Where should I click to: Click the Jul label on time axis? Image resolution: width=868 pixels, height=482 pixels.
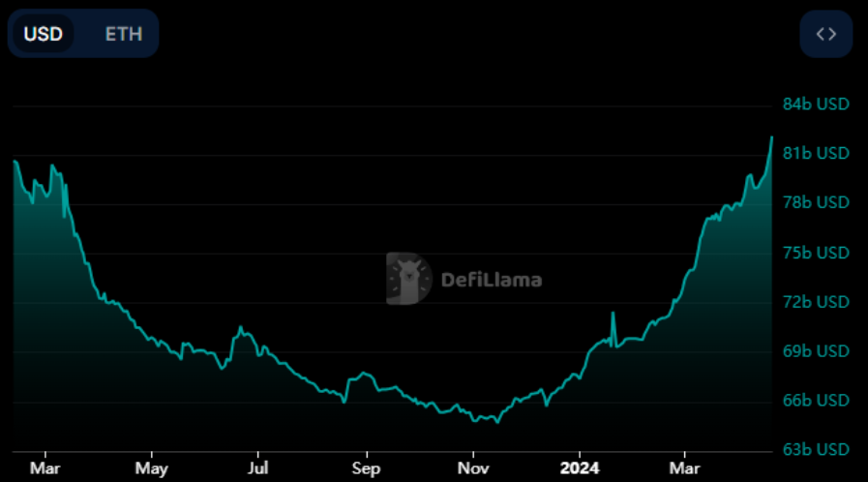pos(258,468)
